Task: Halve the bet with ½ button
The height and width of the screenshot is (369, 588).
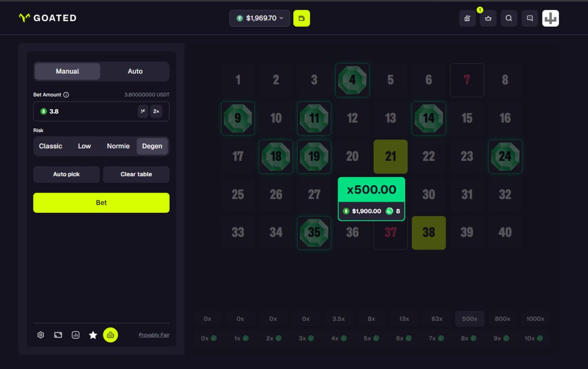Action: (143, 111)
